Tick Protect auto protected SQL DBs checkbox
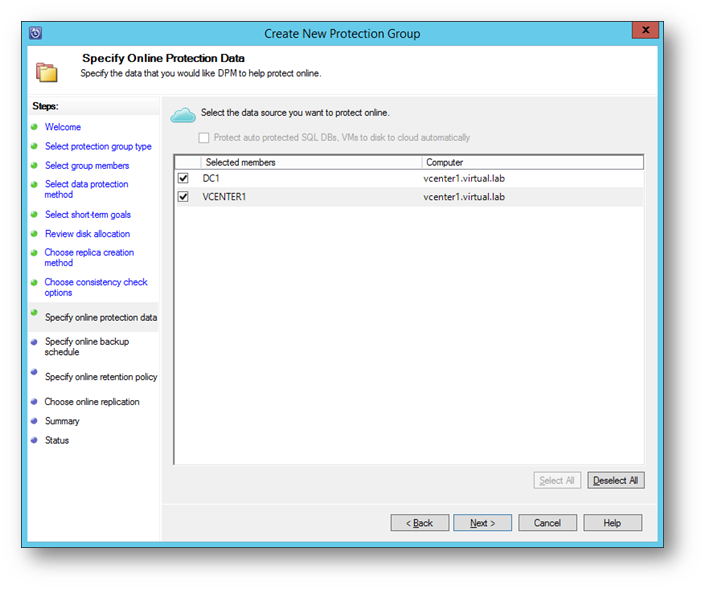Image resolution: width=706 pixels, height=590 pixels. tap(204, 137)
